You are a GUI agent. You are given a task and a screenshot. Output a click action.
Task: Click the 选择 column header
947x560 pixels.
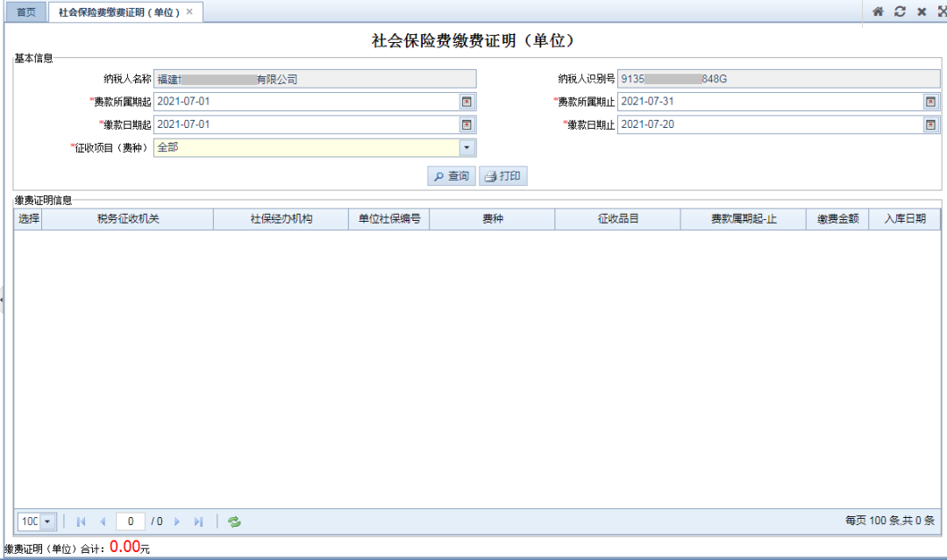click(28, 219)
